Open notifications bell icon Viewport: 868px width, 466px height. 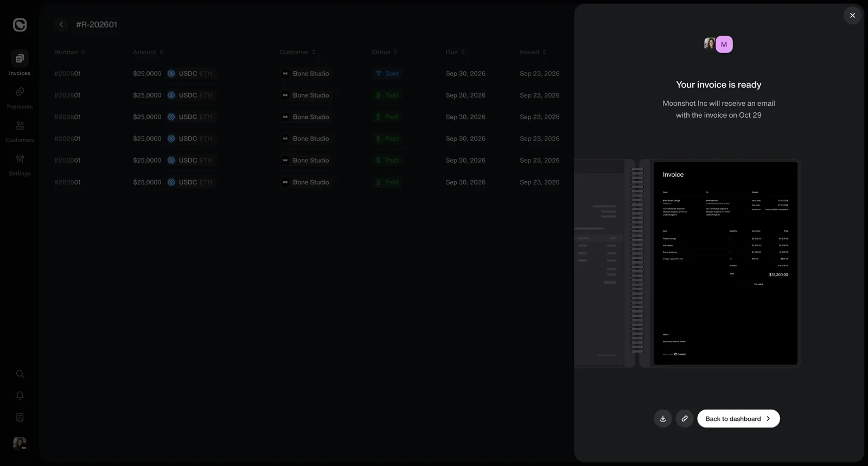(20, 395)
